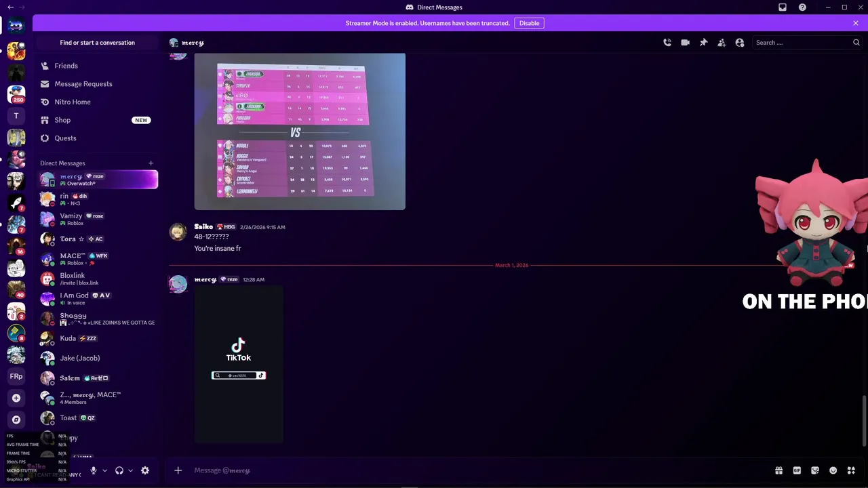Select the mercy conversation in DM list
868x488 pixels.
coord(98,180)
